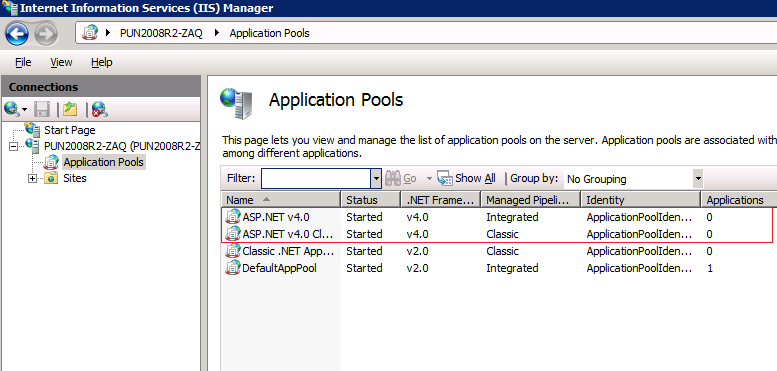Sort by the Applications column header
The height and width of the screenshot is (371, 777).
[x=739, y=200]
